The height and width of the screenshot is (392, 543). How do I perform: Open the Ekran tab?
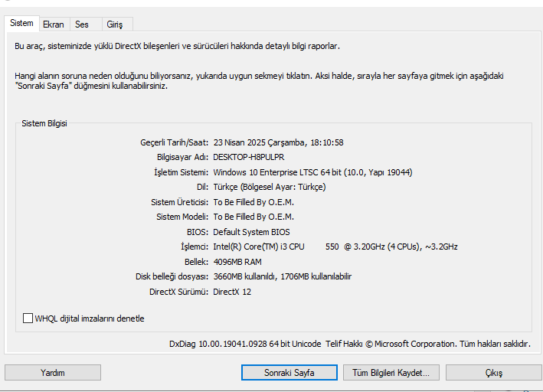pyautogui.click(x=54, y=24)
